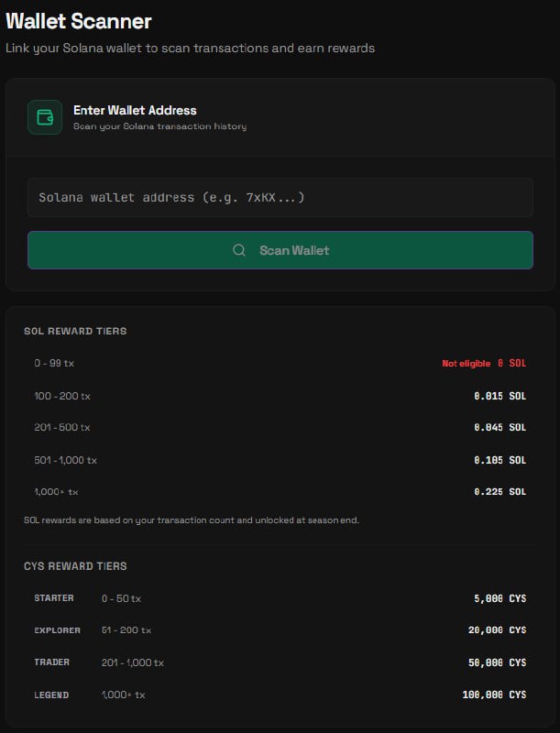Click the red Not eligible label
The width and height of the screenshot is (560, 733).
tap(466, 364)
